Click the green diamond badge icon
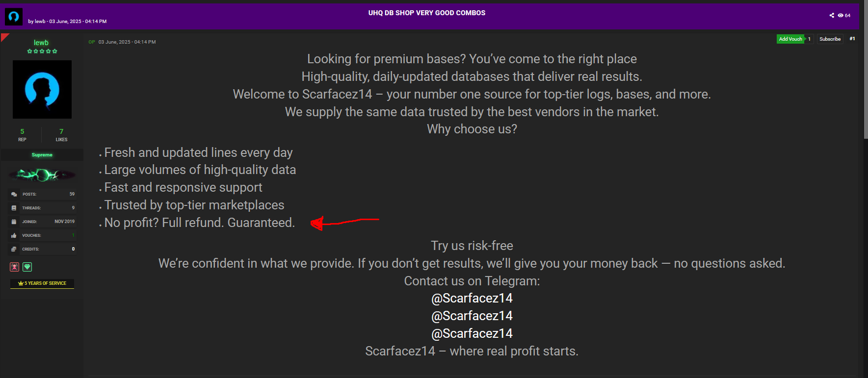The height and width of the screenshot is (378, 868). point(27,267)
